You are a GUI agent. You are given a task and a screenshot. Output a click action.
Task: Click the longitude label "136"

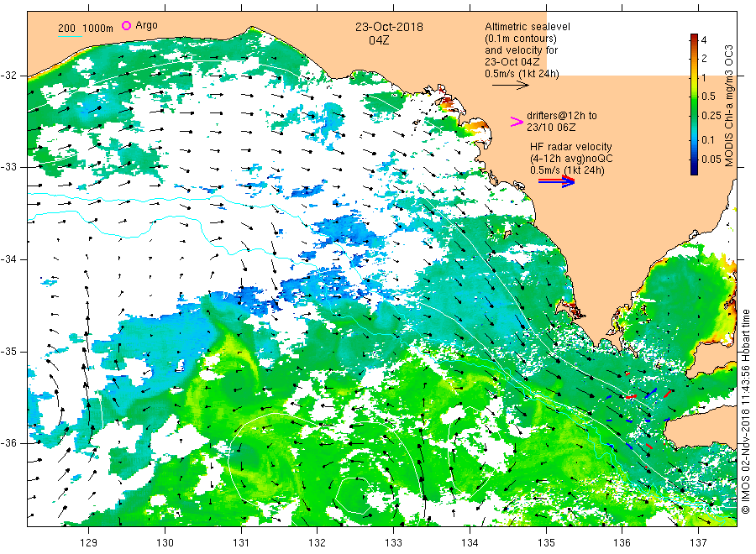[622, 543]
